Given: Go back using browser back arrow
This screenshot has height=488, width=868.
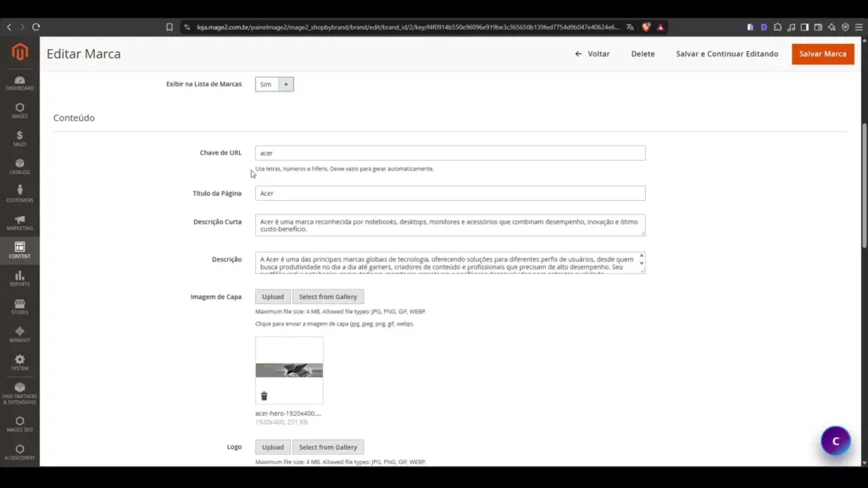Looking at the screenshot, I should coord(8,27).
